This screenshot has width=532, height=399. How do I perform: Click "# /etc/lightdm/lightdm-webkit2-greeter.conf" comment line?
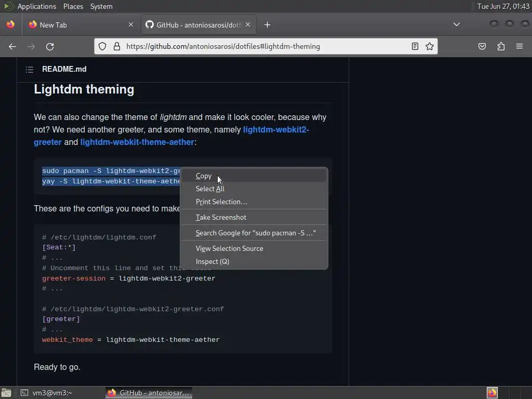pos(132,309)
